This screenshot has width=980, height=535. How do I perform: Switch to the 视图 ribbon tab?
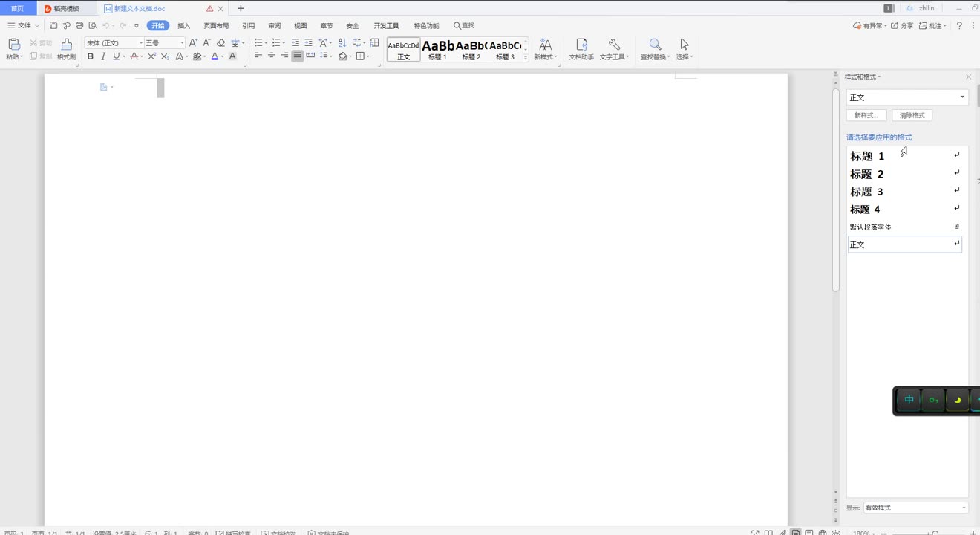click(x=301, y=26)
